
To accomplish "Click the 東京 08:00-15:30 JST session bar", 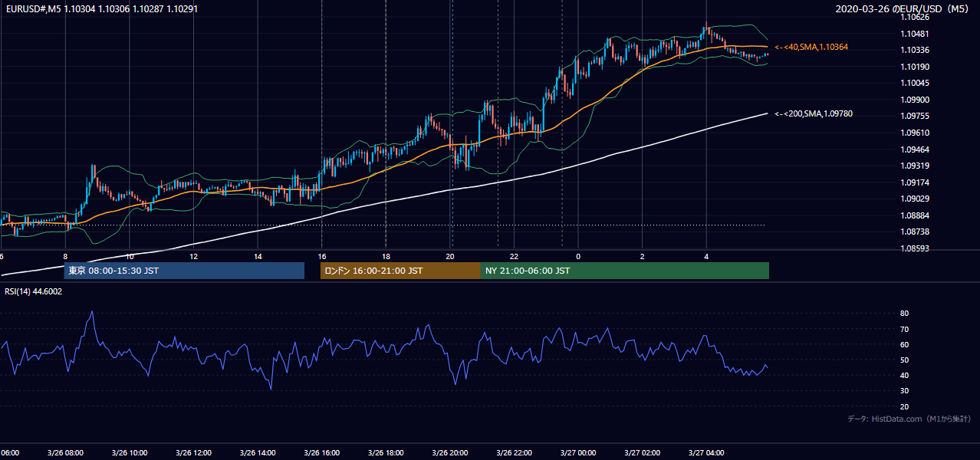I will (184, 271).
